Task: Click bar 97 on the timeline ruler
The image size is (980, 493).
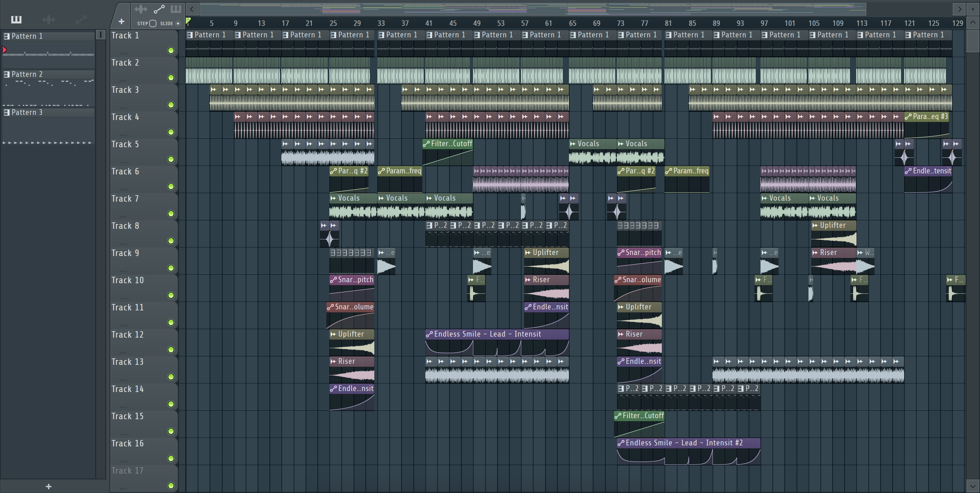Action: coord(764,23)
